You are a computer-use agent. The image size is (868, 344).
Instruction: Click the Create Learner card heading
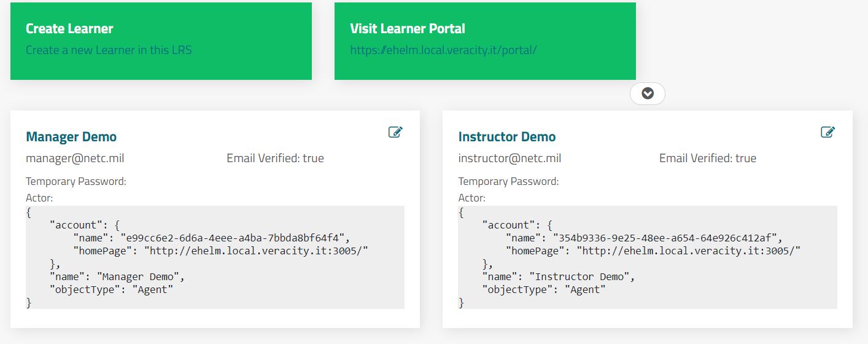69,28
